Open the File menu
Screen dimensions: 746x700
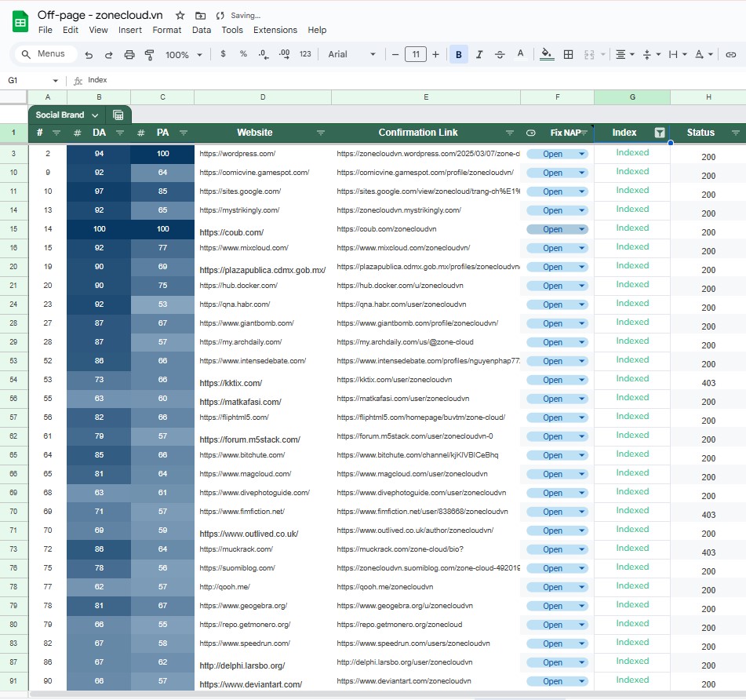(45, 30)
